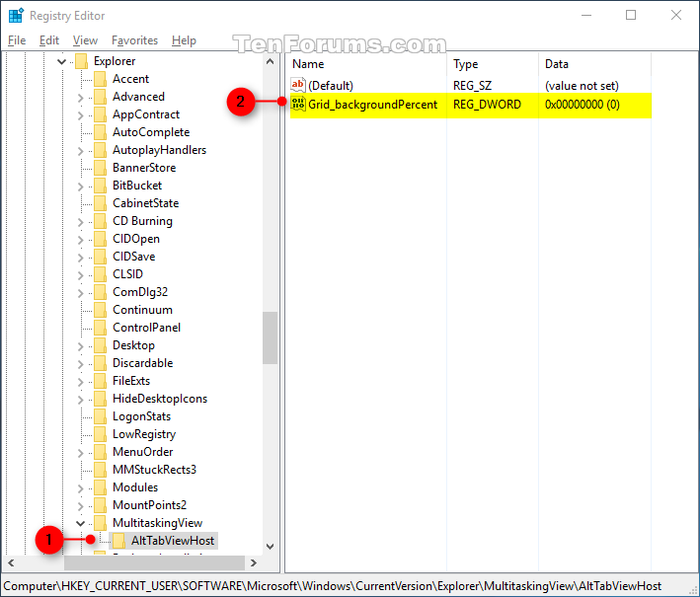Click the string value icon beside (Default)
Viewport: 700px width, 597px height.
pyautogui.click(x=298, y=85)
